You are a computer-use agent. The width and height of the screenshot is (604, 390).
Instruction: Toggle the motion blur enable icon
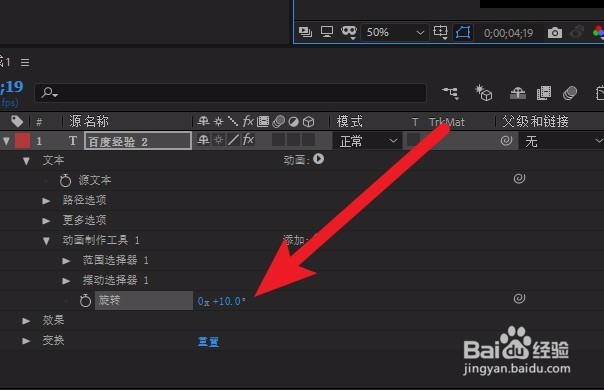point(570,93)
